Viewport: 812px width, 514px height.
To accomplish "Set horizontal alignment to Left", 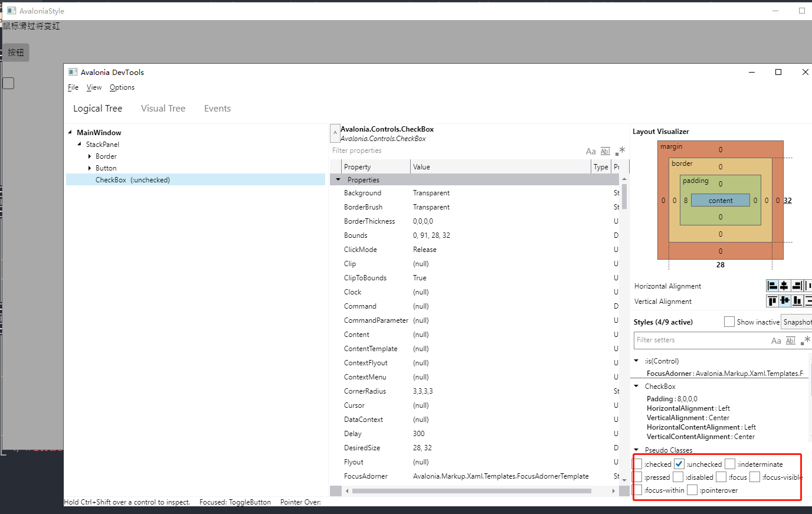I will 772,286.
